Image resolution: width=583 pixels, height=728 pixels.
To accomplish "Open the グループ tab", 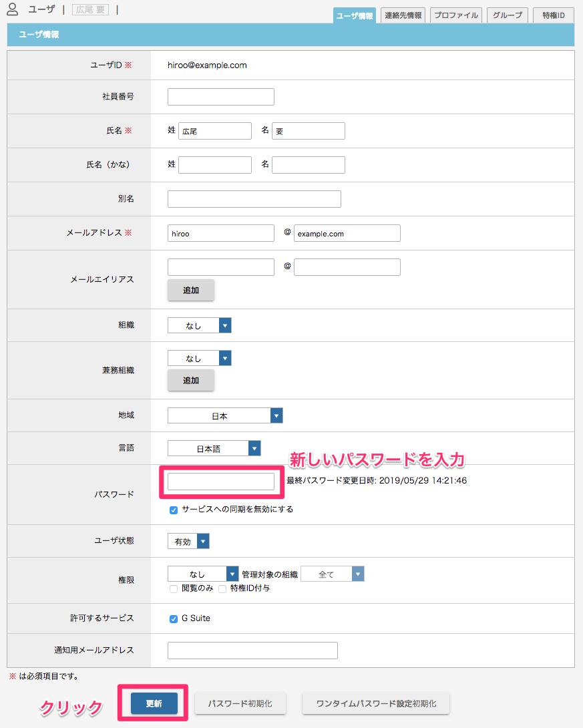I will (x=508, y=15).
